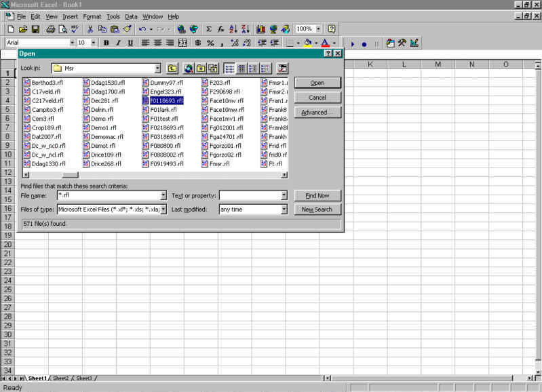Click the file list horizontal scrollbar thumb
This screenshot has width=542, height=392.
pos(70,175)
